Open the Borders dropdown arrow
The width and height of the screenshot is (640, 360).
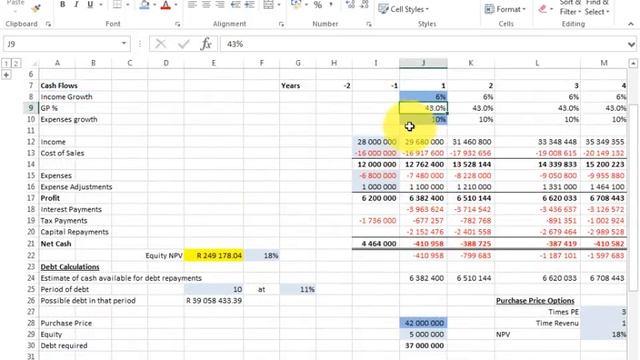click(x=128, y=5)
